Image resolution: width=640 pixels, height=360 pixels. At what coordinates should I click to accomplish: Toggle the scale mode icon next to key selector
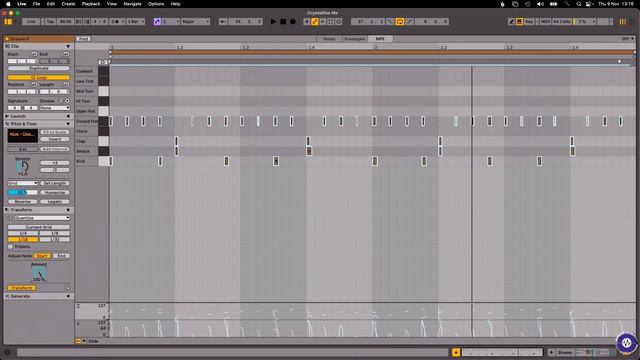click(157, 22)
